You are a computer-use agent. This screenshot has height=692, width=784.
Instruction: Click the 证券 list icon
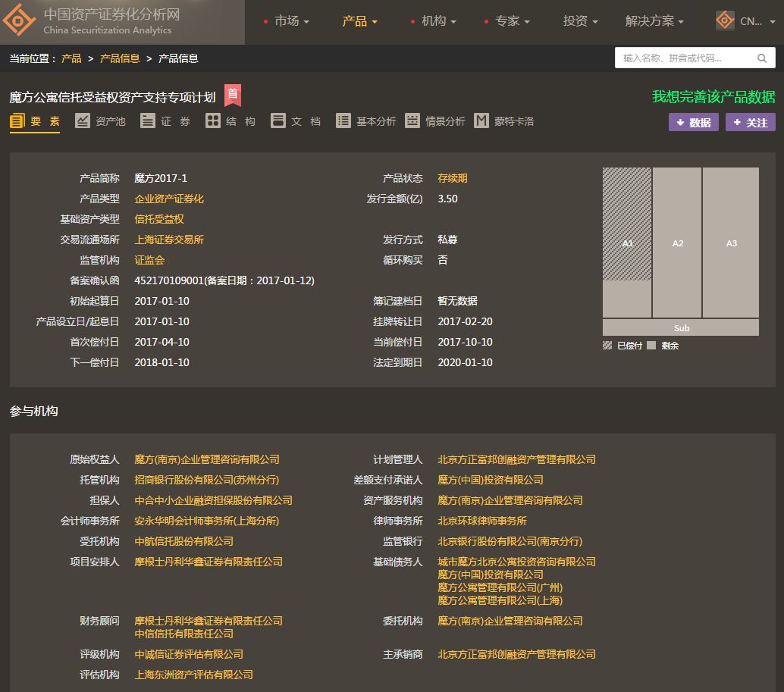[x=148, y=121]
